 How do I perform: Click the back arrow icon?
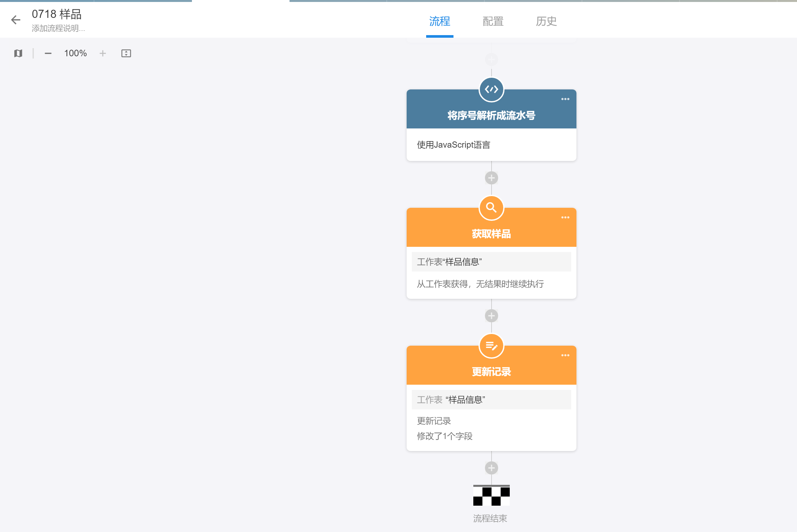(x=16, y=20)
